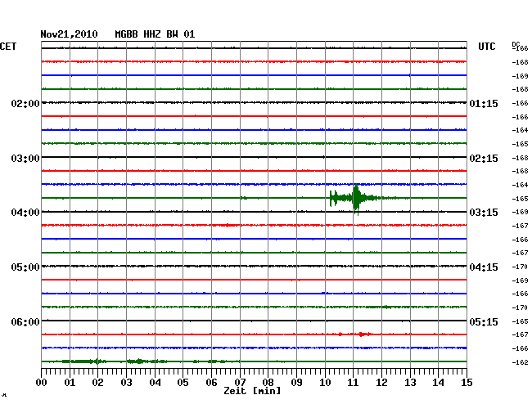Select minute 09 on the time axis

point(296,382)
